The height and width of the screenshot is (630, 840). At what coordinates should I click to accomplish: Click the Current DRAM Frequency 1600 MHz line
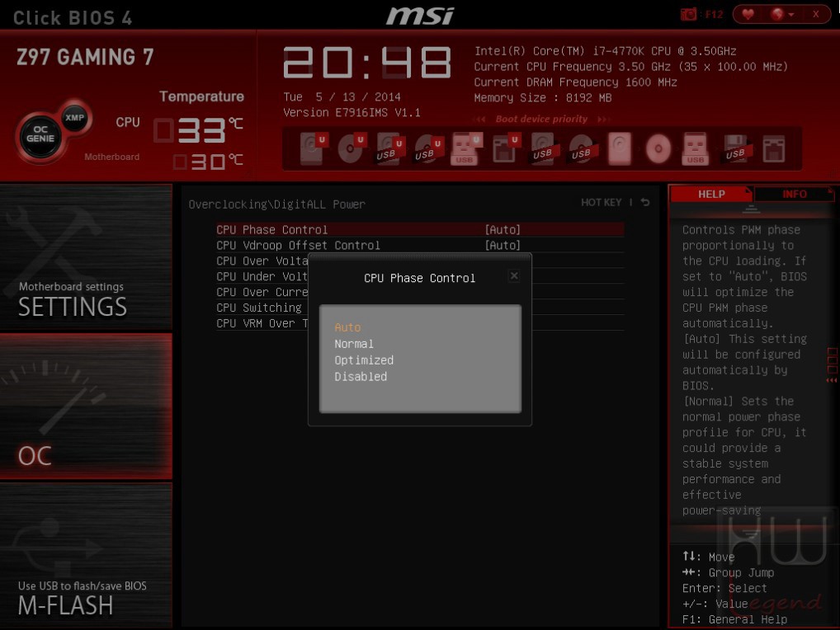point(575,82)
